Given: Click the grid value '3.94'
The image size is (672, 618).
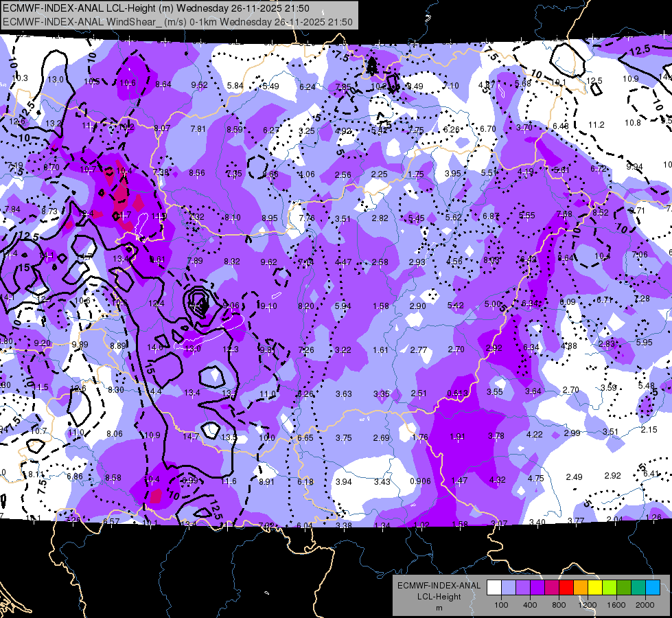Looking at the screenshot, I should [343, 481].
